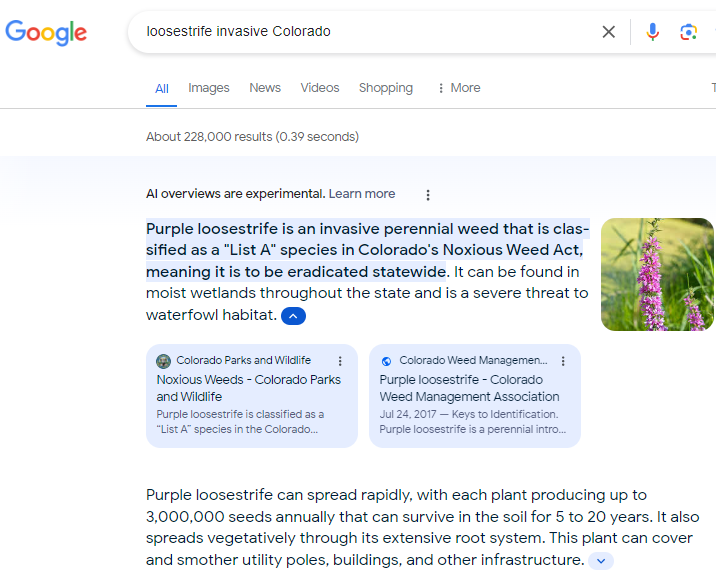Screen dimensions: 716x576
Task: Click the Google logo
Action: (46, 32)
